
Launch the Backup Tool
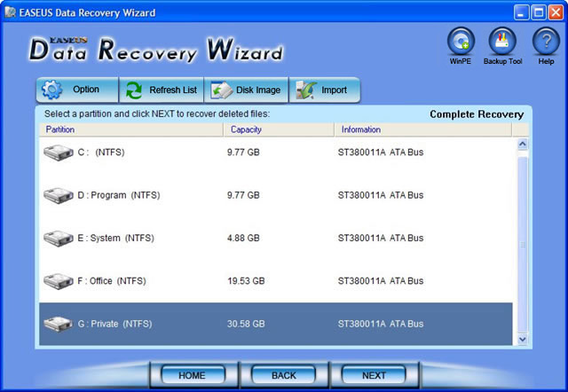(502, 41)
